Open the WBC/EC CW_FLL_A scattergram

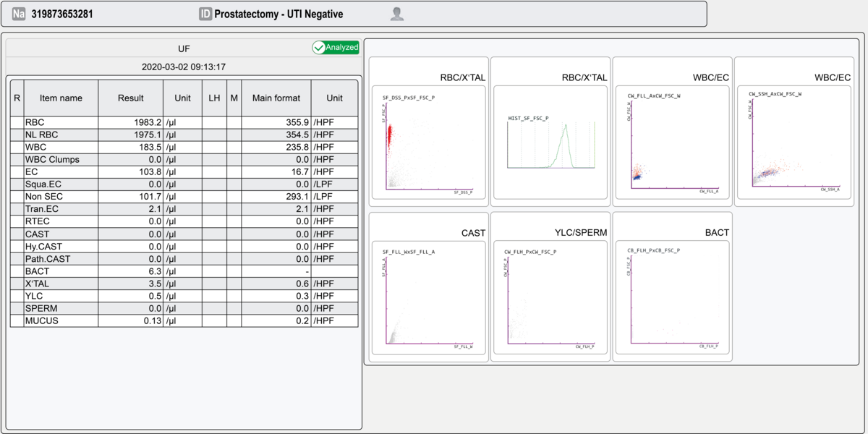(x=672, y=144)
